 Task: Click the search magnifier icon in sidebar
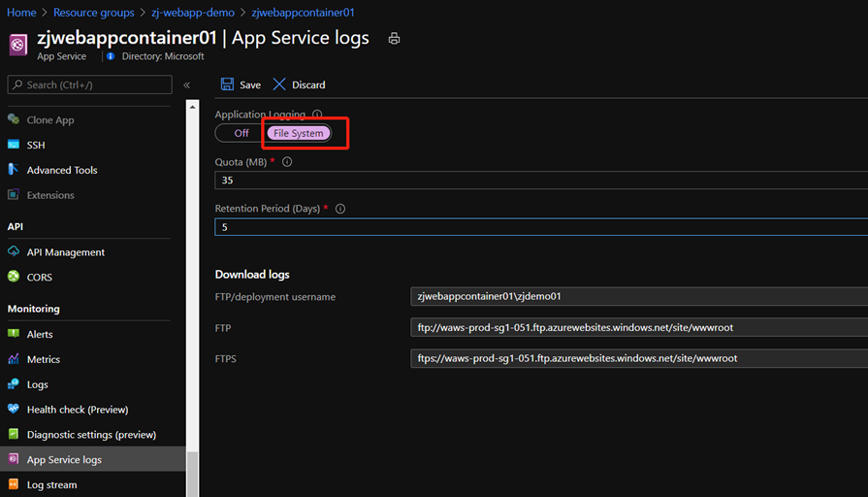pyautogui.click(x=17, y=84)
